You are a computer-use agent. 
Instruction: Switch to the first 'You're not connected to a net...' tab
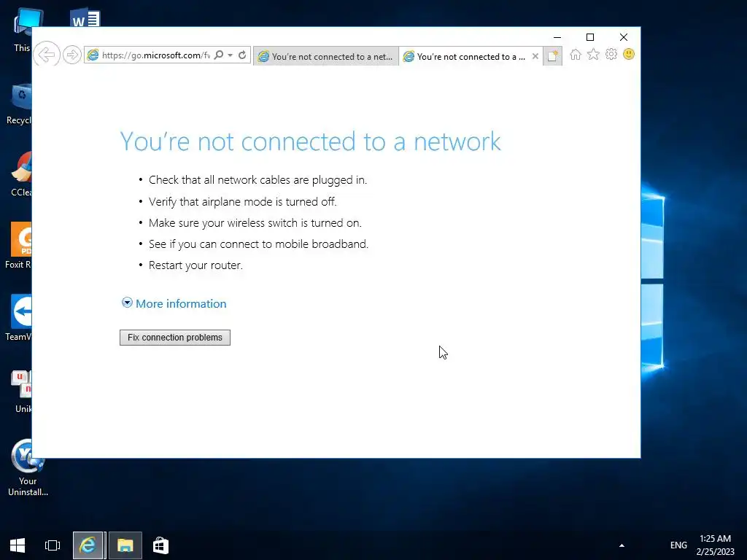326,57
